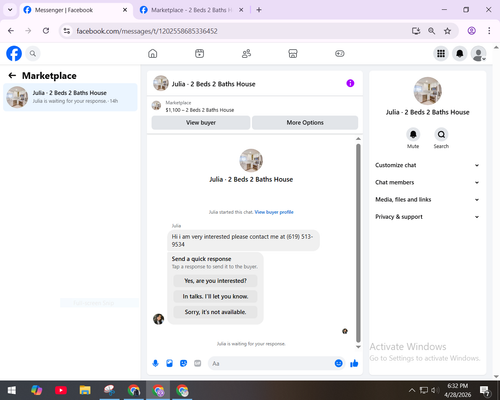The height and width of the screenshot is (400, 500).
Task: Record a voice clip with microphone icon
Action: (x=155, y=363)
